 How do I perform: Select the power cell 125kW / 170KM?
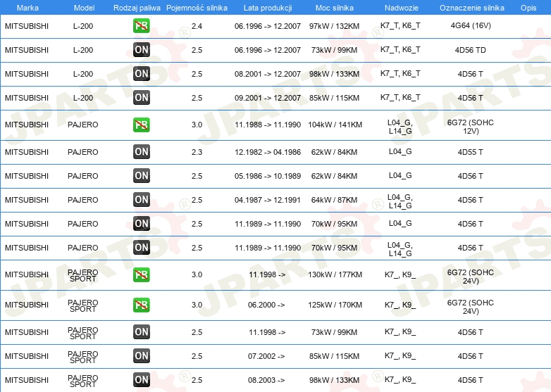(335, 305)
